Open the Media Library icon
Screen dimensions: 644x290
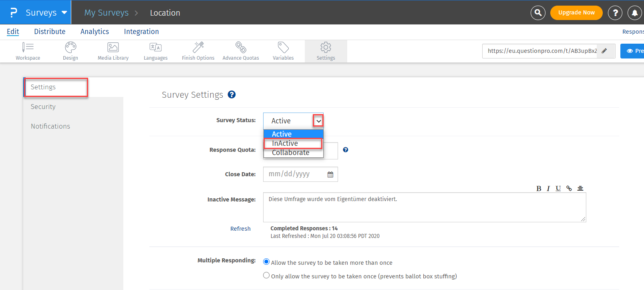click(113, 48)
